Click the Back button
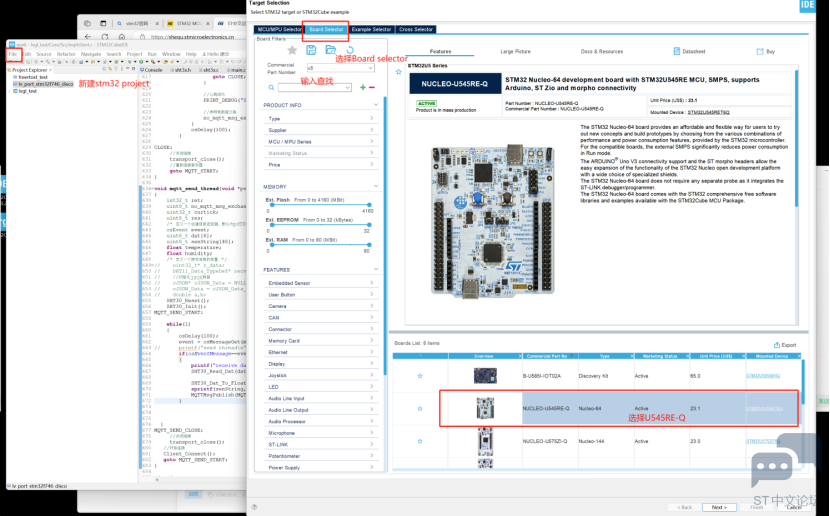Image resolution: width=830 pixels, height=516 pixels. pyautogui.click(x=684, y=507)
